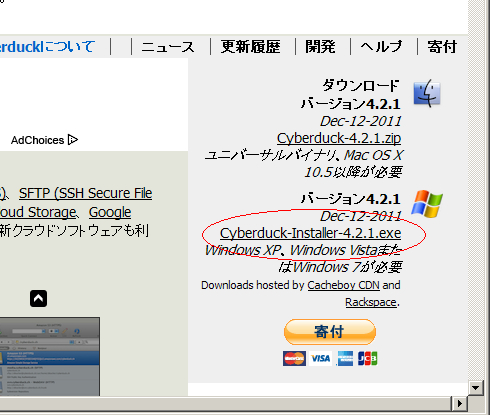Click the vertical scrollbar down arrow

tap(475, 388)
